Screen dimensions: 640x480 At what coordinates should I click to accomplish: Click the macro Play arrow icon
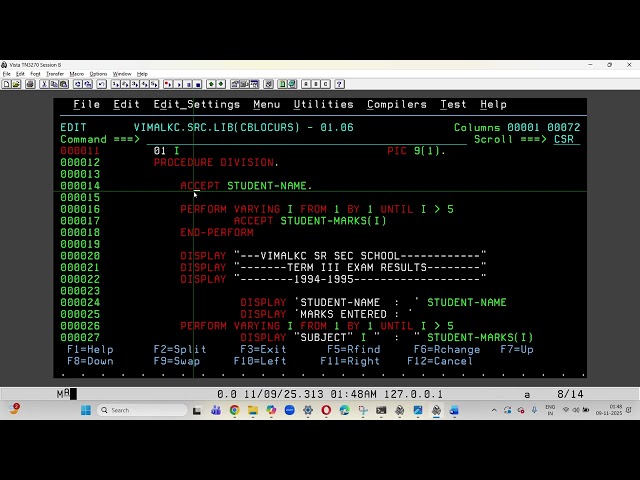(x=178, y=84)
